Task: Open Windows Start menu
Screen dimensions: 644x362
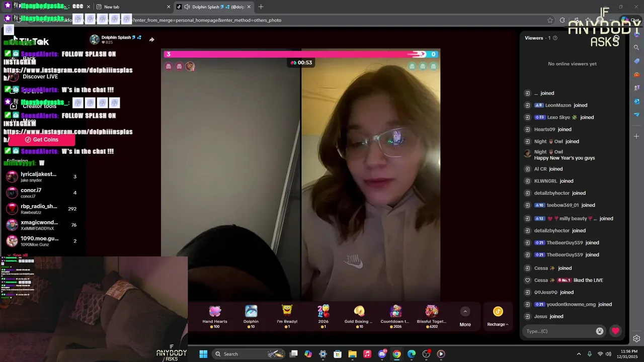Action: tap(203, 354)
